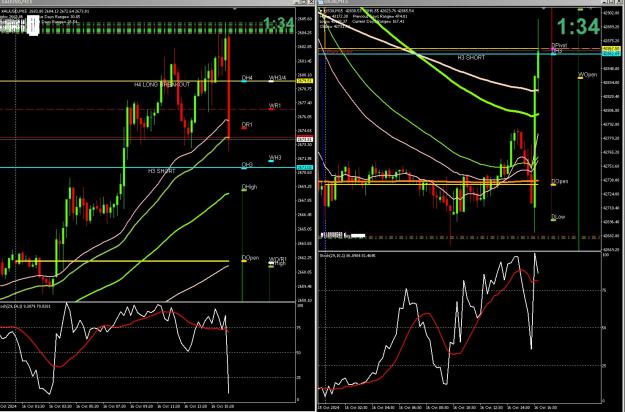Click the chart shift triangle on XAUUSD chart
Screen dimensions: 625x412
click(x=235, y=8)
